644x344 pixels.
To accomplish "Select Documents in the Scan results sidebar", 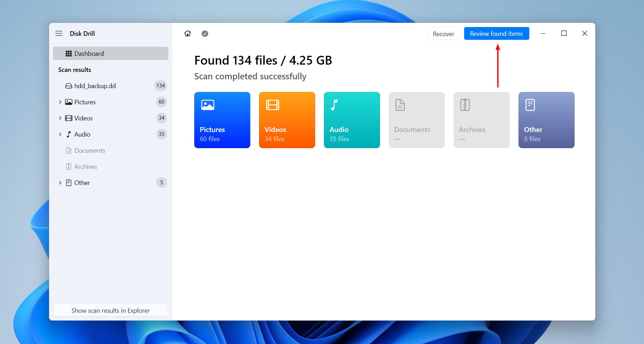I will tap(89, 150).
